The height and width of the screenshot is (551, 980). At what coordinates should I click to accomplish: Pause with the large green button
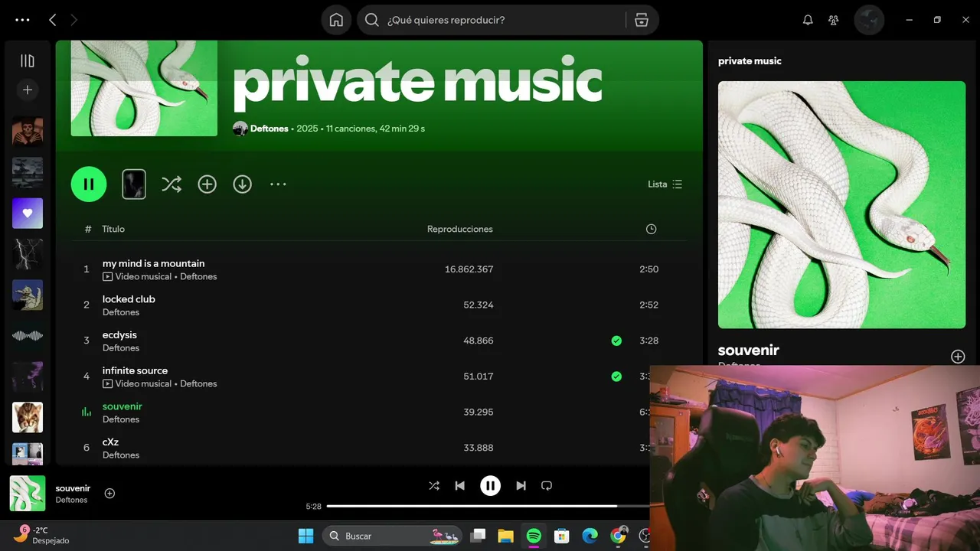89,184
